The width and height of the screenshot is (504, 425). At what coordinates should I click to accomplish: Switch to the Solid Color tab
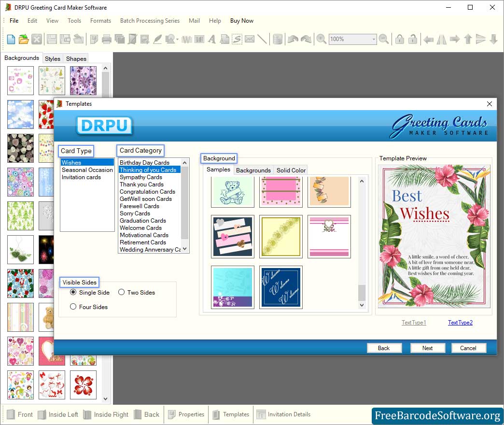[291, 170]
